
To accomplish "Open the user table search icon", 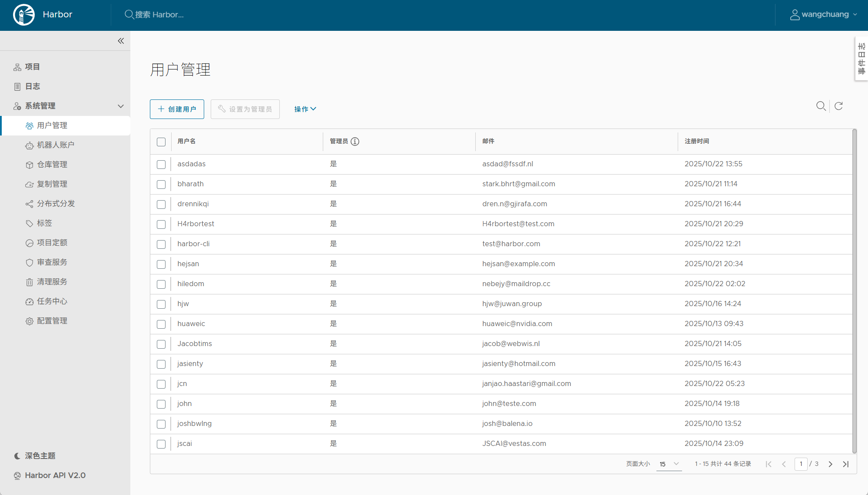I will pyautogui.click(x=821, y=106).
